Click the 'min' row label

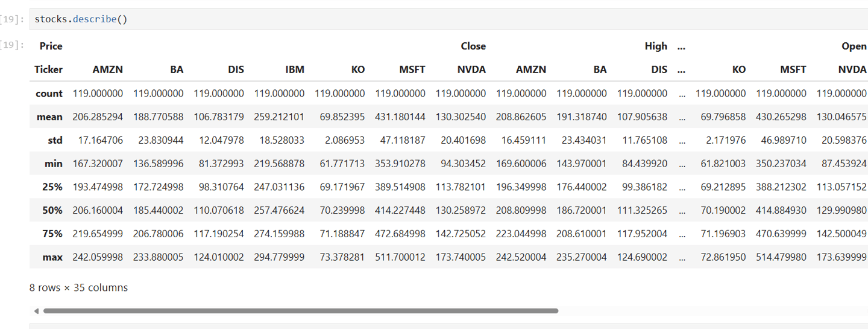54,164
